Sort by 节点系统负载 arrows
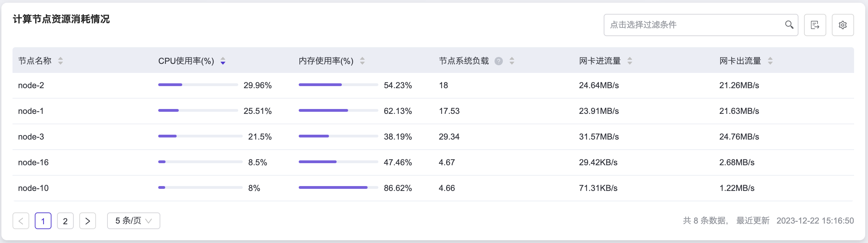Viewport: 868px width, 243px height. pyautogui.click(x=512, y=61)
